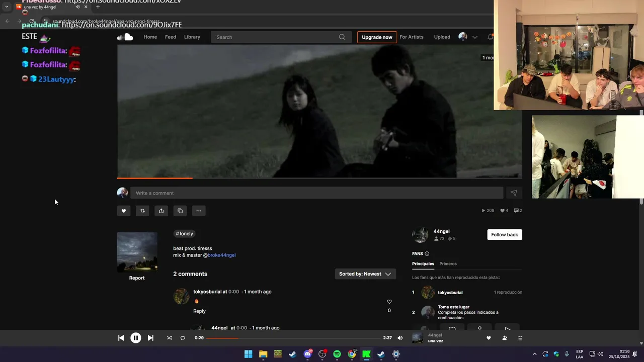Open the For Artists page

(x=412, y=37)
